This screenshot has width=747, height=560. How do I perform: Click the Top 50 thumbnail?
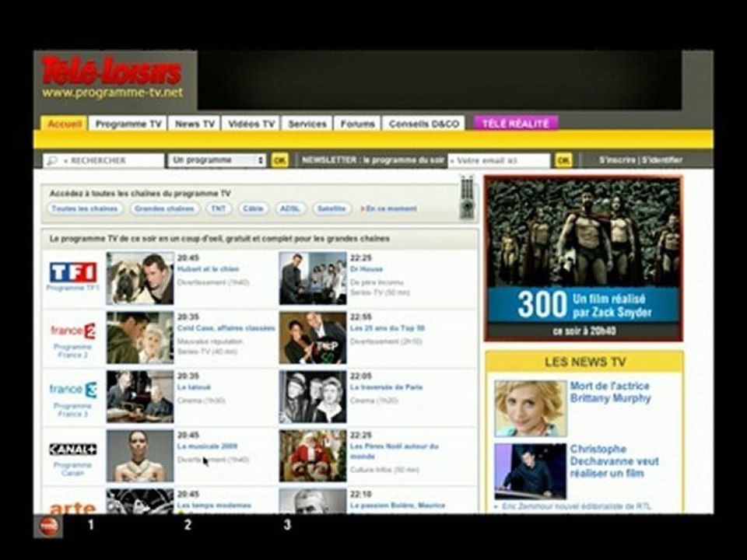pos(313,338)
